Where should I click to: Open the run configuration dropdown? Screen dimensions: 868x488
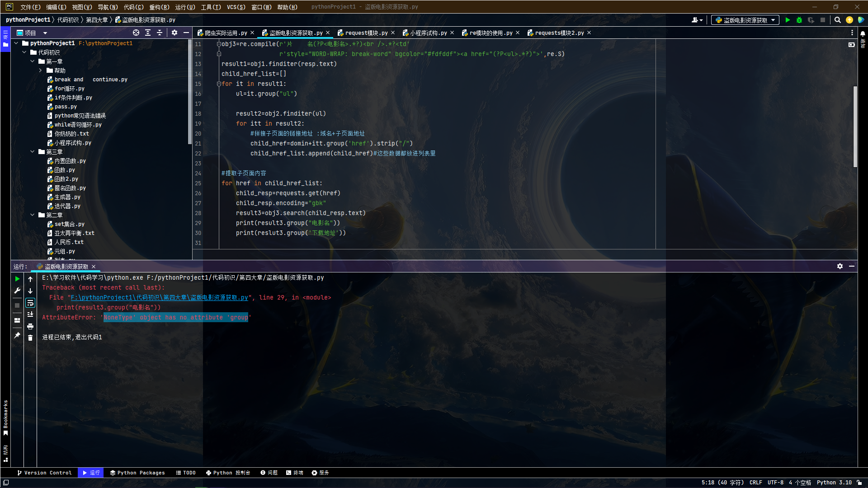pos(745,20)
